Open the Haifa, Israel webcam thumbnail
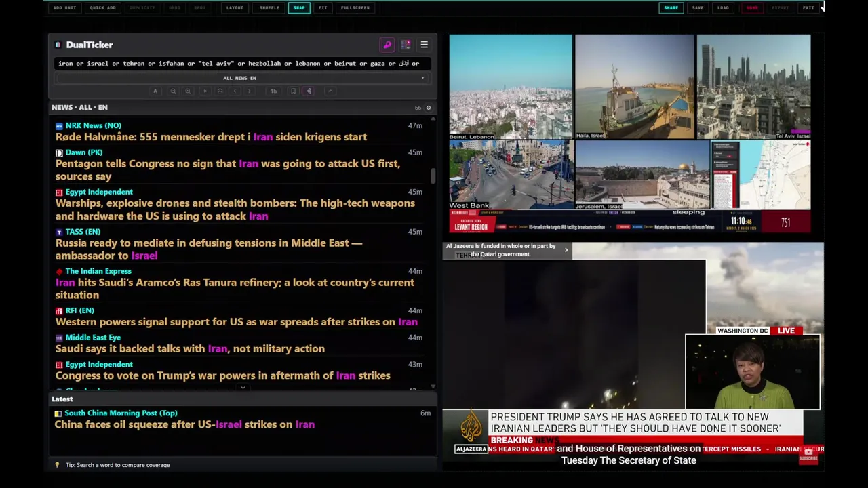Screen dimensions: 868x488 point(635,87)
